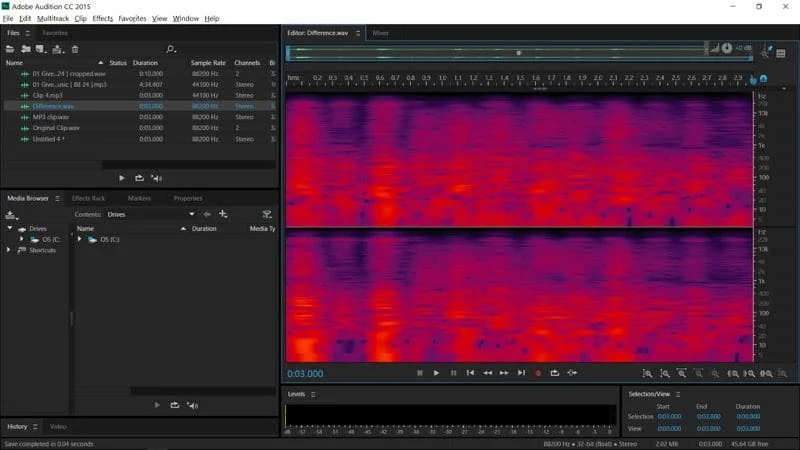Open Files panel menu

pos(28,33)
